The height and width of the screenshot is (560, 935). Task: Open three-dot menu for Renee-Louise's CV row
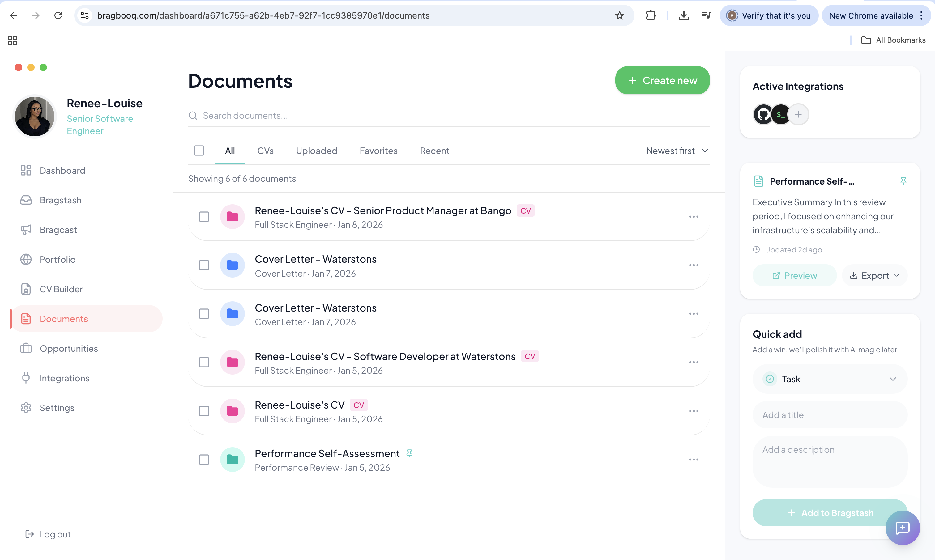(x=694, y=411)
